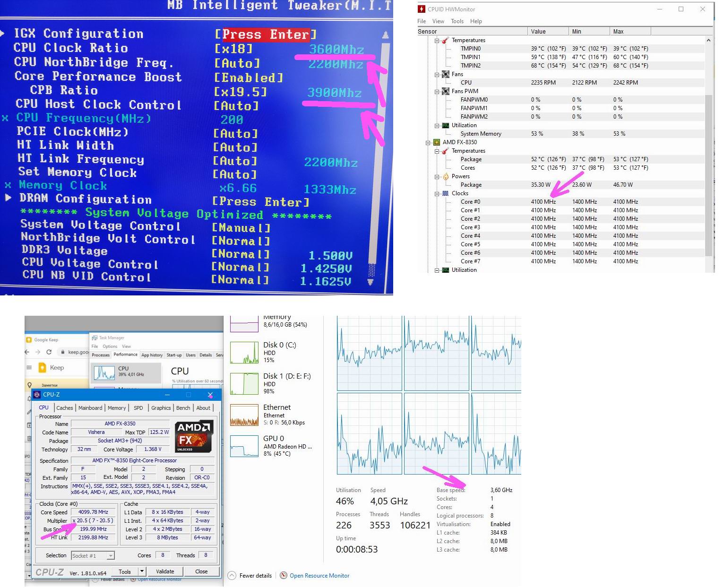Click the AMD FX-8350 processor chip icon in HWMonitor
The image size is (724, 588).
pos(437,142)
